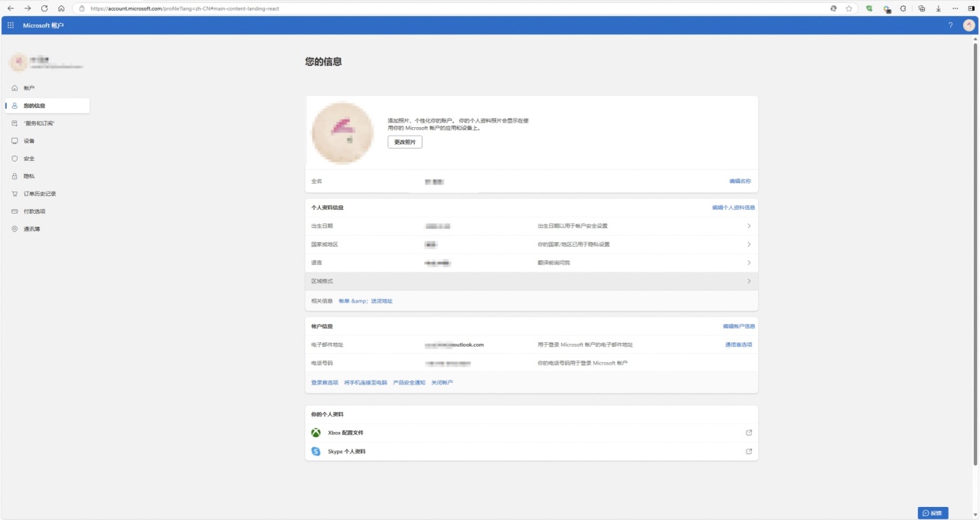Click the 更改照片 button
The width and height of the screenshot is (980, 520).
tap(405, 142)
